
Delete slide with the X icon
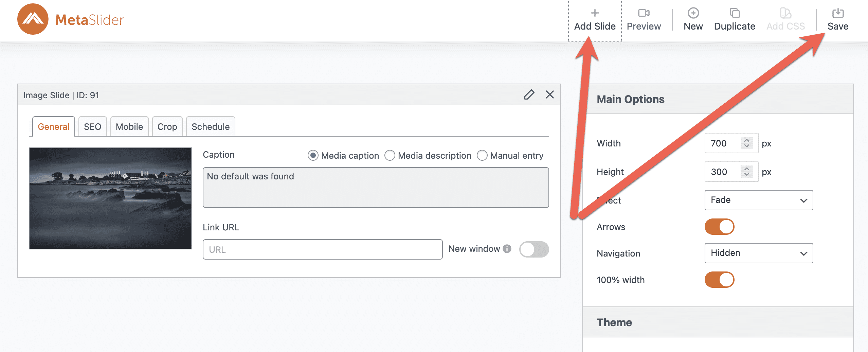(549, 94)
